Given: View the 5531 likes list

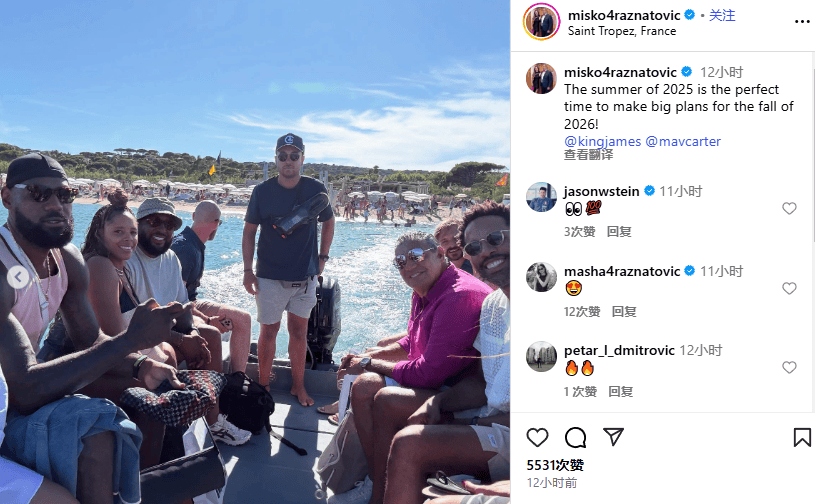Looking at the screenshot, I should pos(555,465).
